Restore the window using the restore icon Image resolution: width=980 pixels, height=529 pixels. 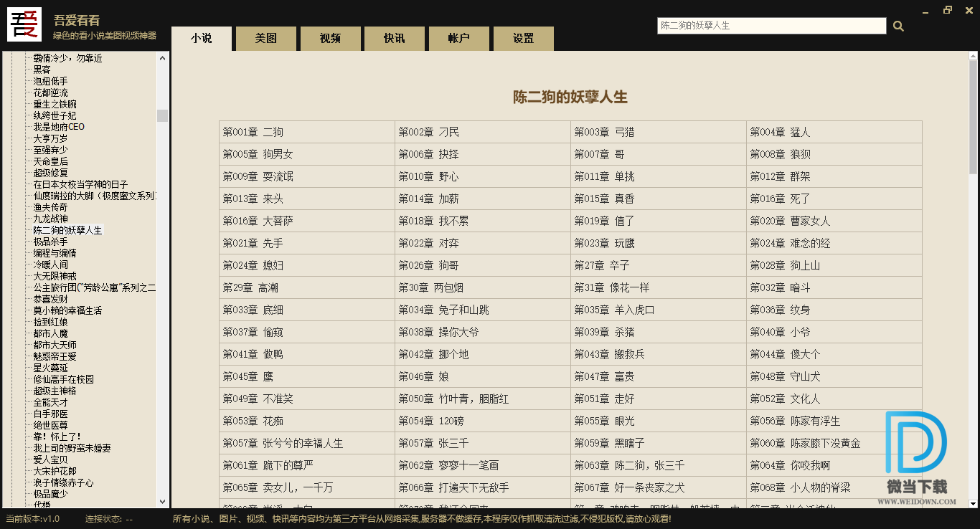(x=948, y=10)
